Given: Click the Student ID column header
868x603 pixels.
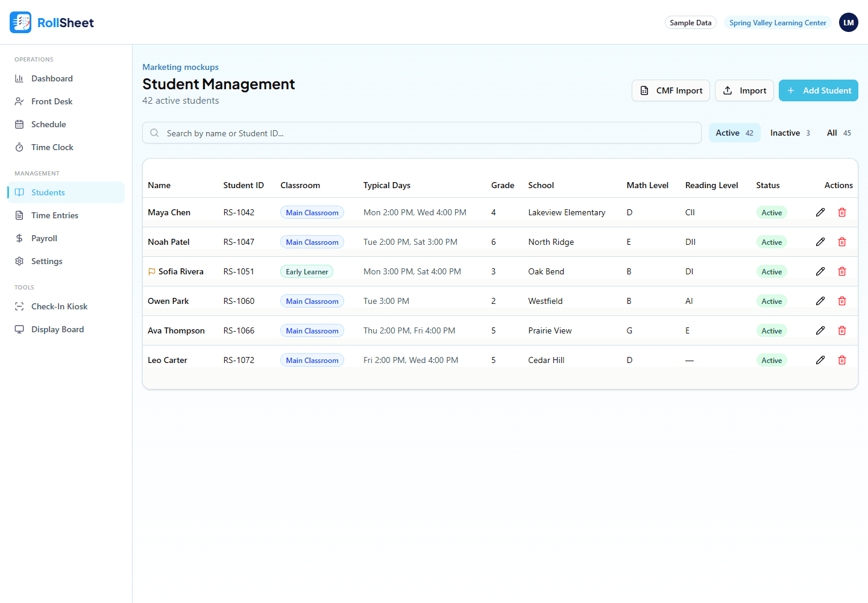Looking at the screenshot, I should [244, 185].
